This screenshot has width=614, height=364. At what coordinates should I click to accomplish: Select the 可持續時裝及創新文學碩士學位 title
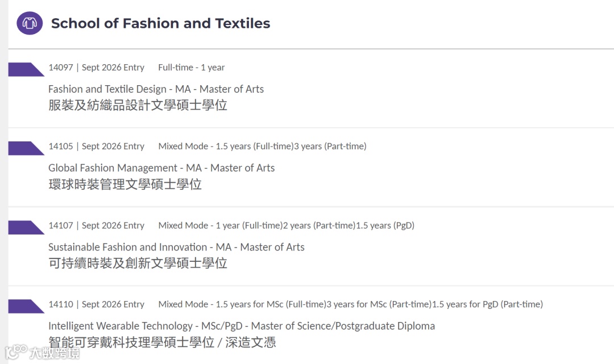coord(138,263)
